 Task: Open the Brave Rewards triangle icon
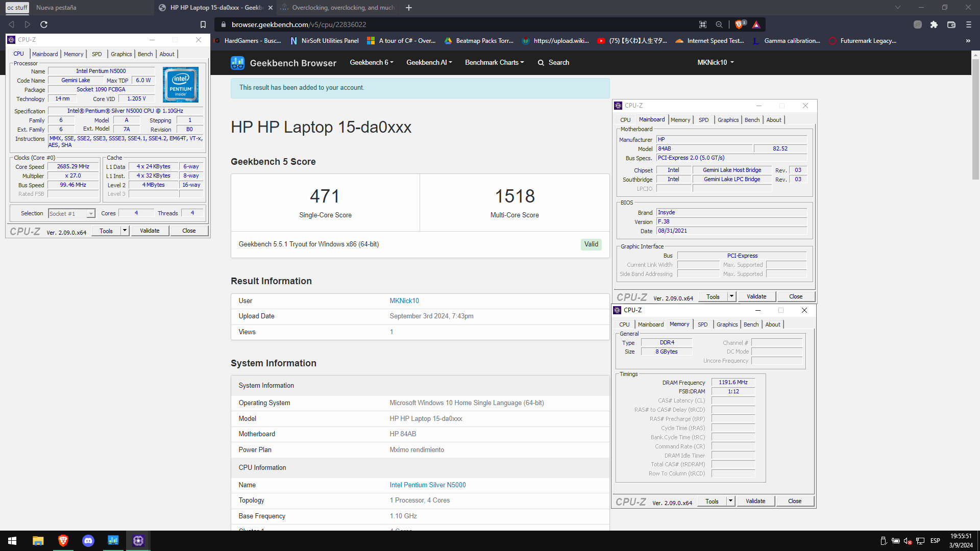click(x=756, y=24)
